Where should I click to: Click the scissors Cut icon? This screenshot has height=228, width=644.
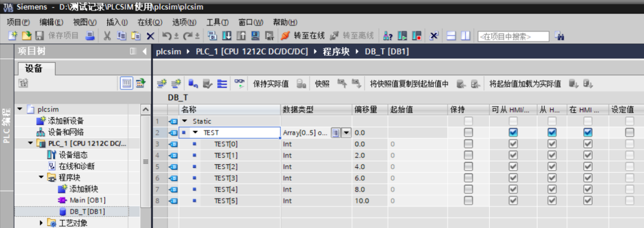107,36
